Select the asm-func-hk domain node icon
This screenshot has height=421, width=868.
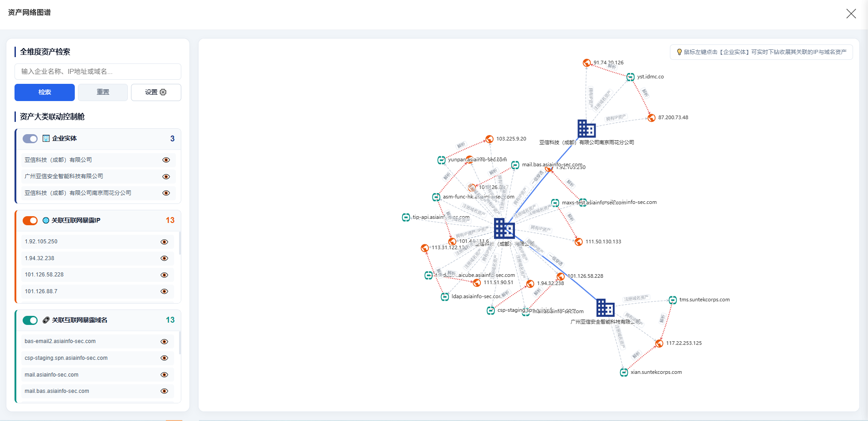(x=436, y=197)
